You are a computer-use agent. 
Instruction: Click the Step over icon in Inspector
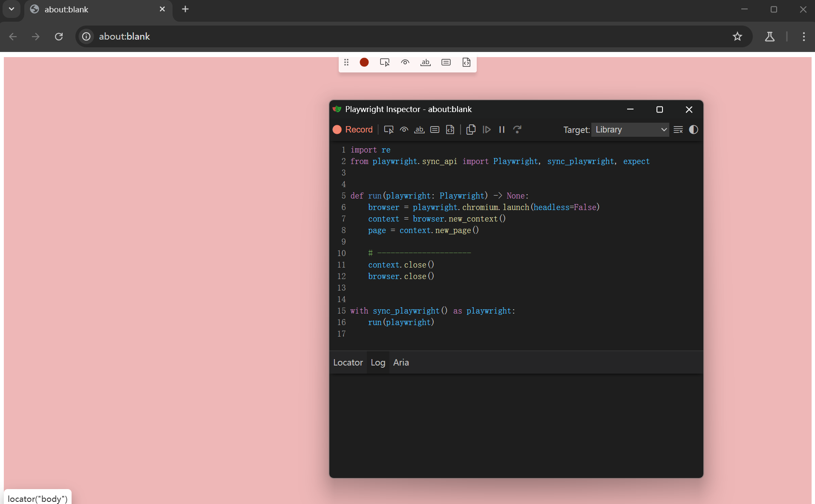pos(517,130)
